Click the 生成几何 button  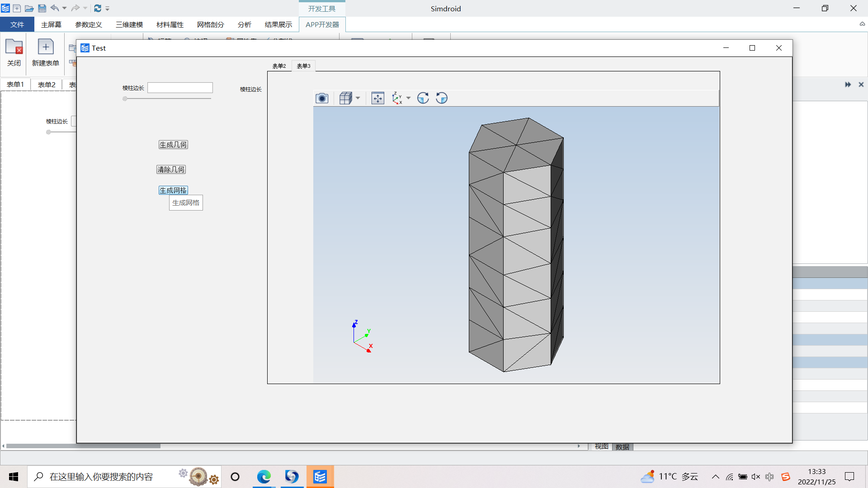(173, 145)
